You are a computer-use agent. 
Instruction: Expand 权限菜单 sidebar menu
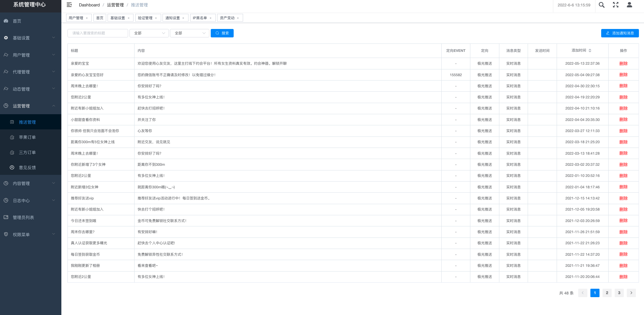[54, 234]
